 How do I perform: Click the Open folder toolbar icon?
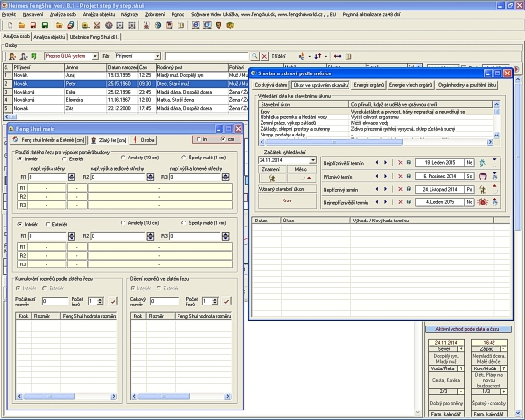[22, 25]
